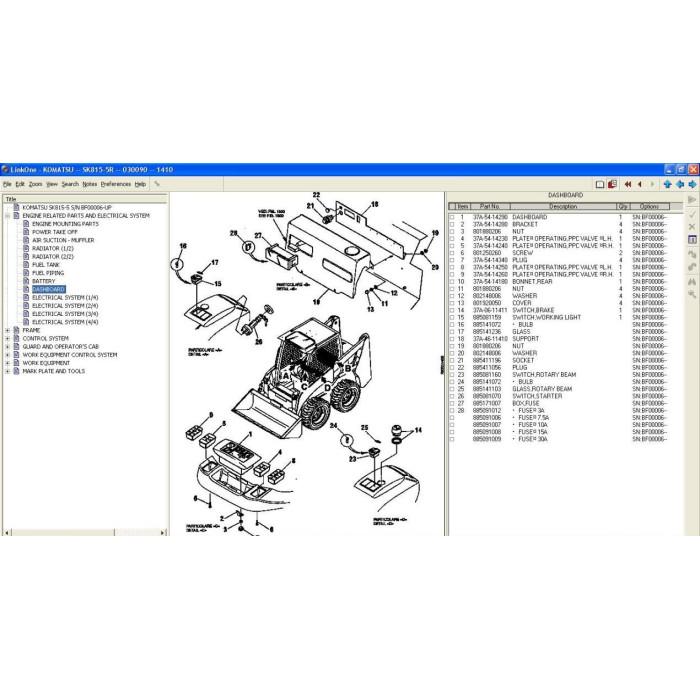Click the document icon next to FUEL TANK
Viewport: 700px width, 700px height.
point(26,264)
